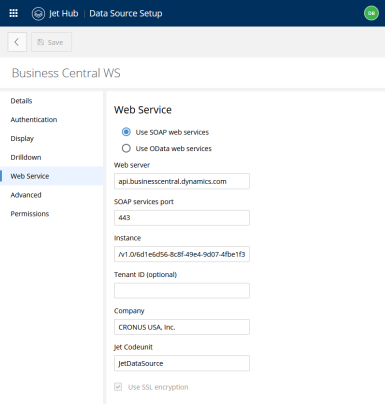This screenshot has height=404, width=385.
Task: Click the Company label
Action: (x=129, y=311)
